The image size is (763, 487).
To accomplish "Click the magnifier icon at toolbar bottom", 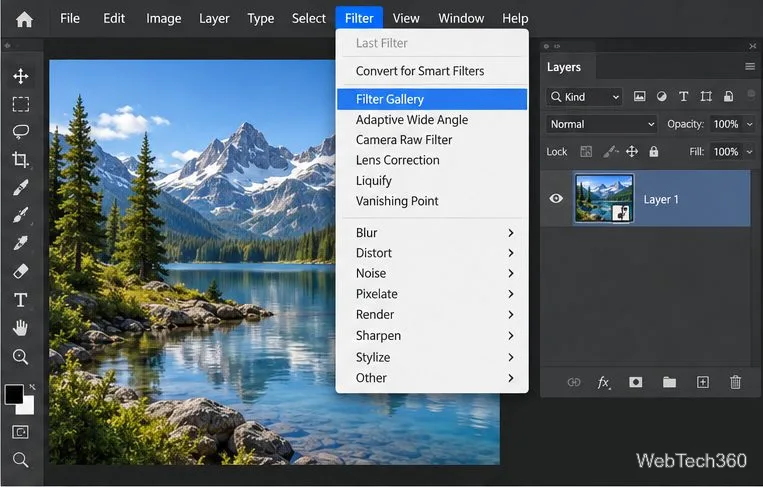I will pos(20,460).
